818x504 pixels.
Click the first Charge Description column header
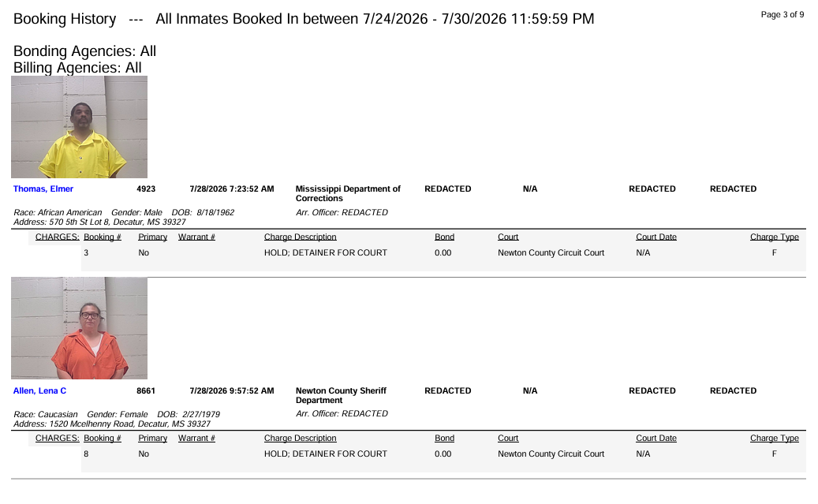tap(300, 237)
